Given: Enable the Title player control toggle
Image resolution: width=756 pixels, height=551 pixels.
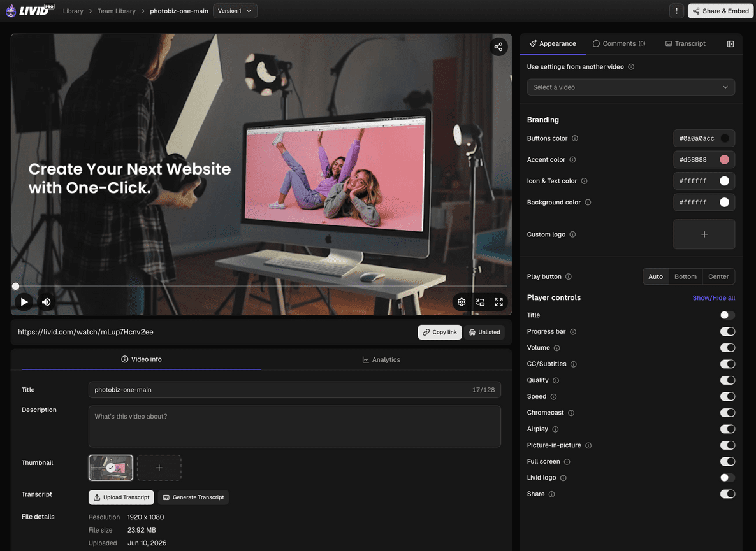Looking at the screenshot, I should tap(727, 315).
